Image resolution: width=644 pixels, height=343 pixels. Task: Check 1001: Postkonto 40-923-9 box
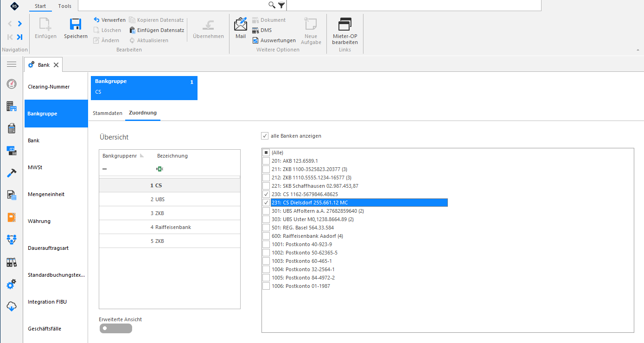coord(266,244)
